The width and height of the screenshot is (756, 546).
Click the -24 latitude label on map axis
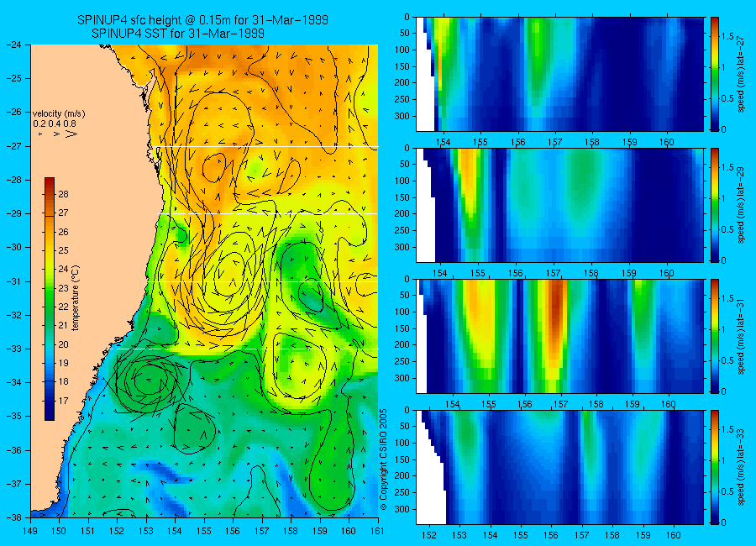[13, 45]
